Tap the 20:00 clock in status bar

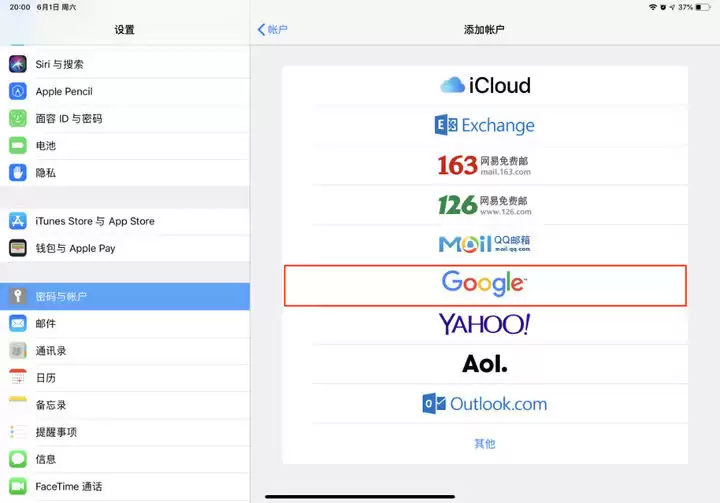[x=20, y=7]
